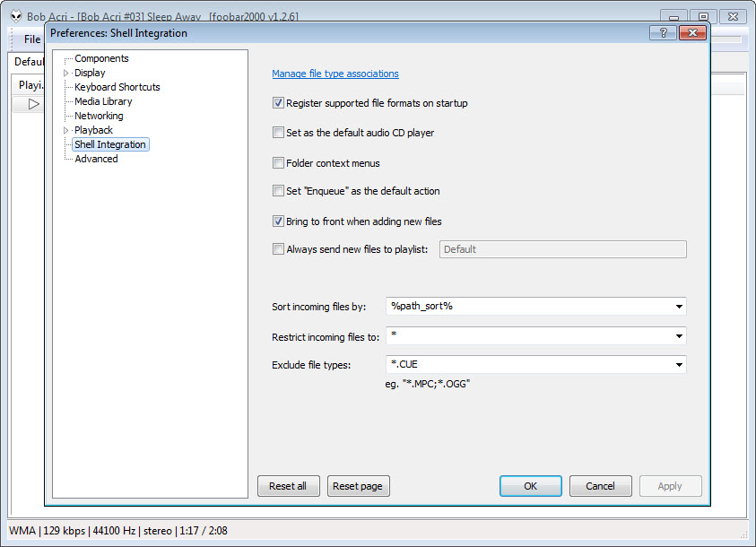Enable Always send new files to playlist
The height and width of the screenshot is (547, 756).
coord(278,249)
